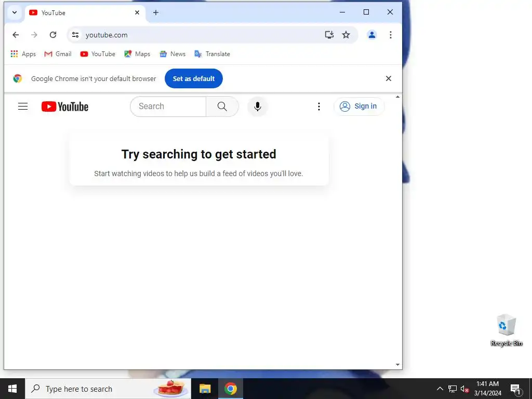Open the Translate bookmark
Viewport: 532px width, 399px height.
(212, 54)
